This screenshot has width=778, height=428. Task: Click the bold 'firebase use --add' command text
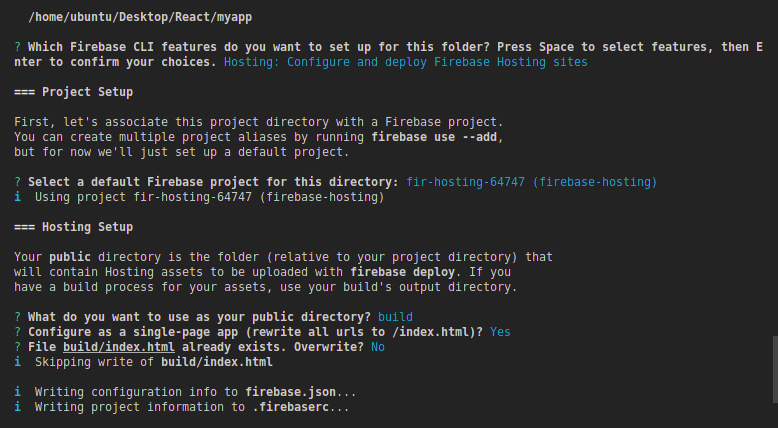tap(434, 137)
